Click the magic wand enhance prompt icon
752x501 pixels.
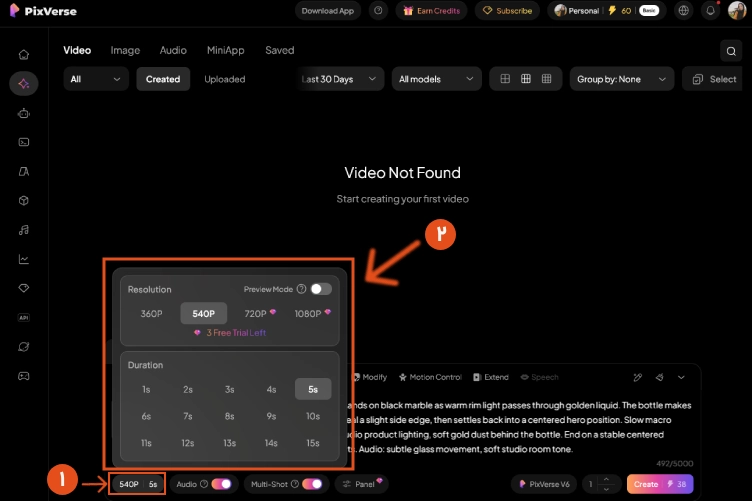[x=637, y=377]
